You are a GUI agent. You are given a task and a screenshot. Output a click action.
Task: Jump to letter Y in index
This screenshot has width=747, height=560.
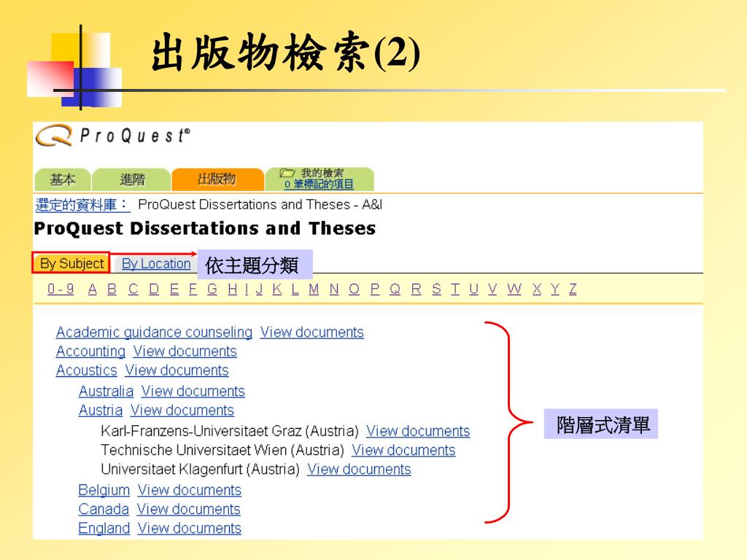click(x=555, y=289)
